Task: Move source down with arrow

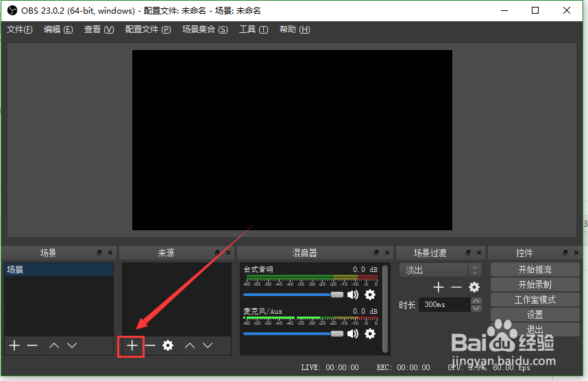Action: [208, 345]
